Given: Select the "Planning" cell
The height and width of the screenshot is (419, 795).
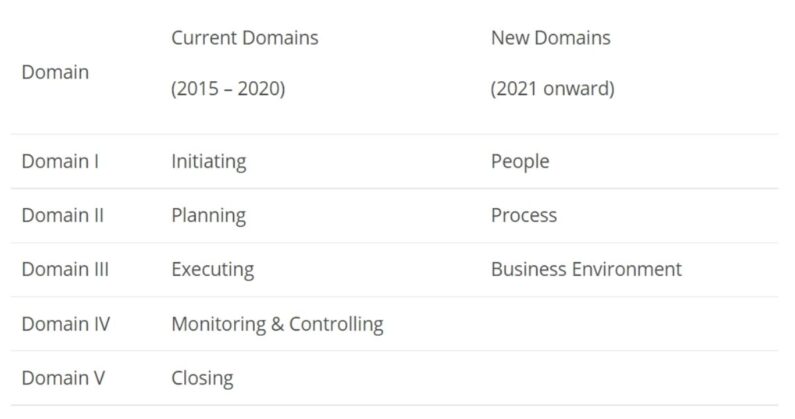Looking at the screenshot, I should tap(208, 215).
